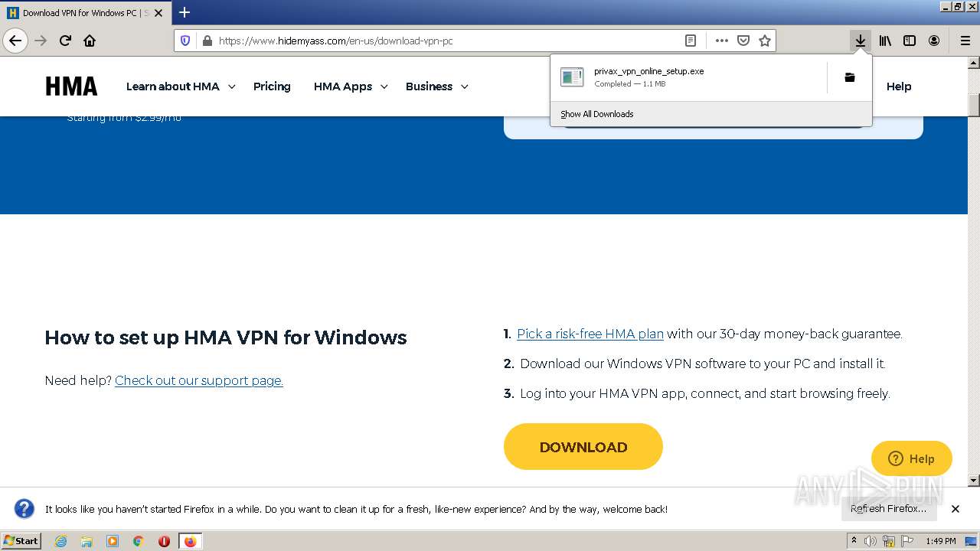Open downloaded privax_vpn_online_setup.exe
Viewport: 980px width, 551px height.
tap(688, 77)
